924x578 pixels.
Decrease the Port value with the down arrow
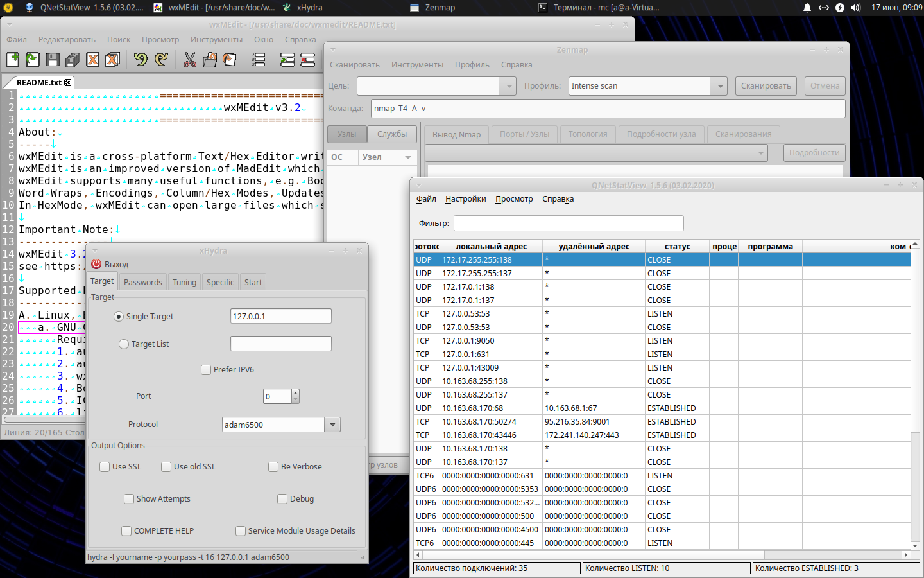coord(295,399)
